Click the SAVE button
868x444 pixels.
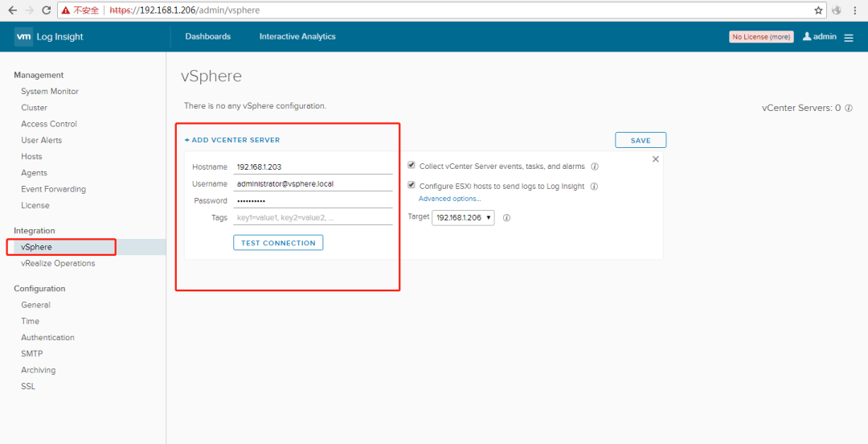click(641, 140)
